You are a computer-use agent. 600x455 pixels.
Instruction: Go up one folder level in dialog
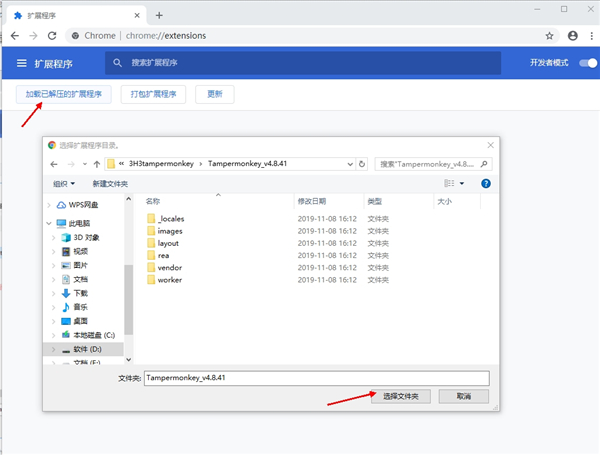coord(97,164)
